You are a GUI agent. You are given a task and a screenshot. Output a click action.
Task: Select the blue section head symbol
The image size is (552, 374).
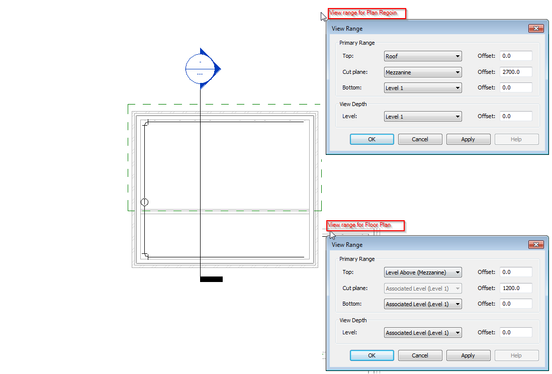[x=202, y=69]
